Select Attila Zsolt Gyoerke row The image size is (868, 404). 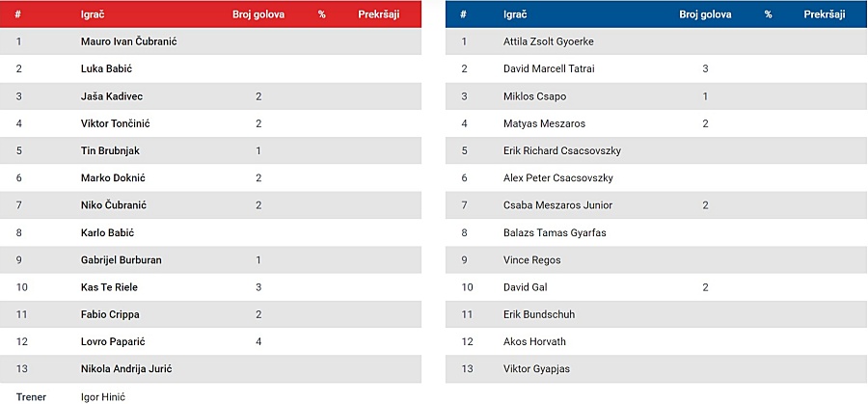[x=657, y=41]
